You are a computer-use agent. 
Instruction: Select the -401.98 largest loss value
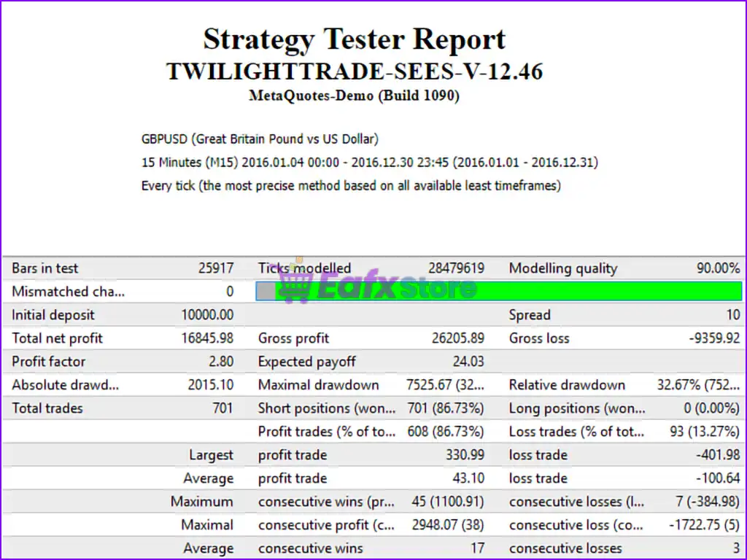click(718, 455)
